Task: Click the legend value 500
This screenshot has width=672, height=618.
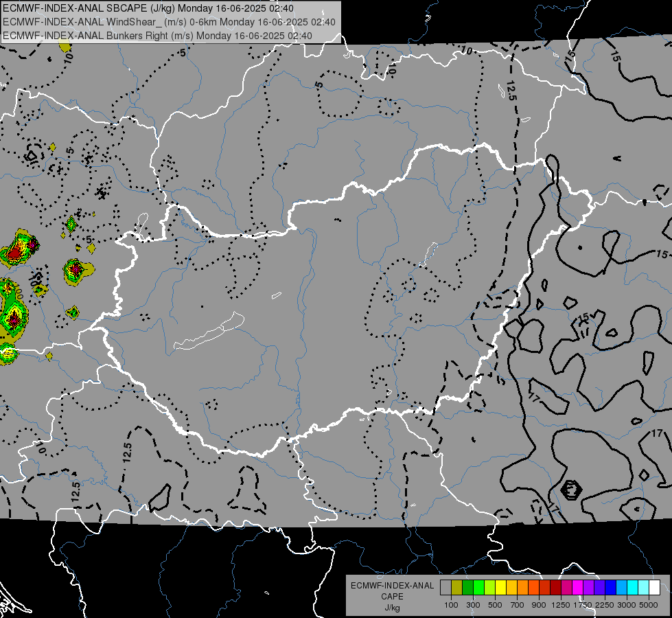Action: 495,605
